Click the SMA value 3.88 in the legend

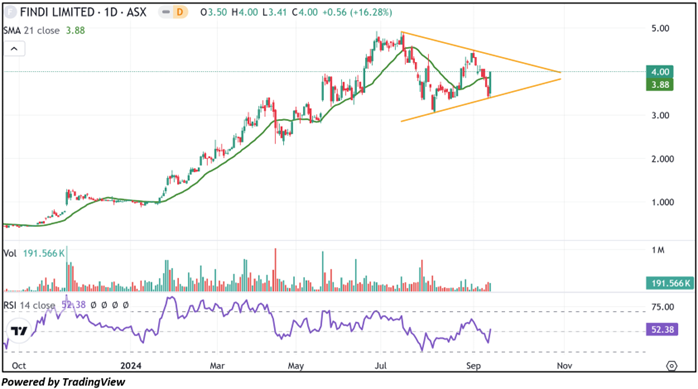click(75, 30)
